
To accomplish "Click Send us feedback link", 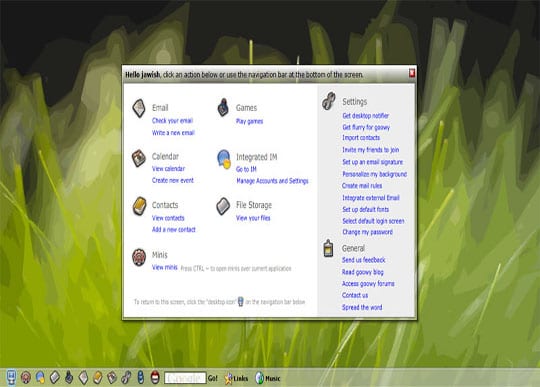I will [x=363, y=260].
